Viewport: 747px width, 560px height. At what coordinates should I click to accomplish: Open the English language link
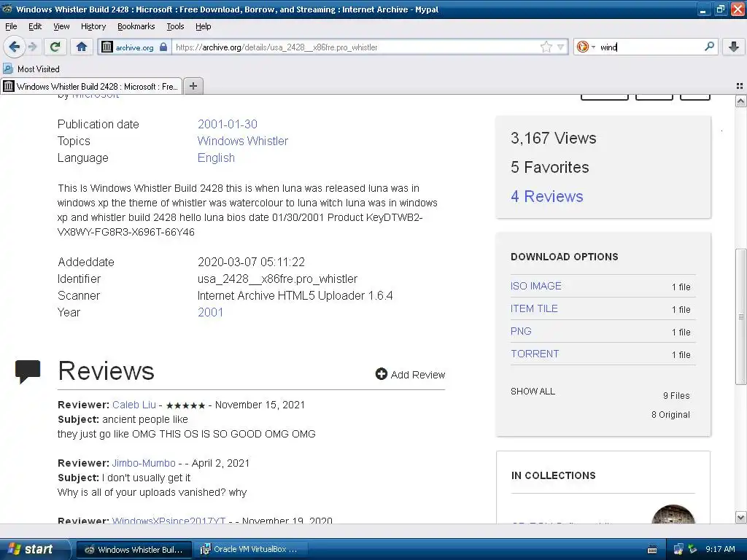pos(216,157)
